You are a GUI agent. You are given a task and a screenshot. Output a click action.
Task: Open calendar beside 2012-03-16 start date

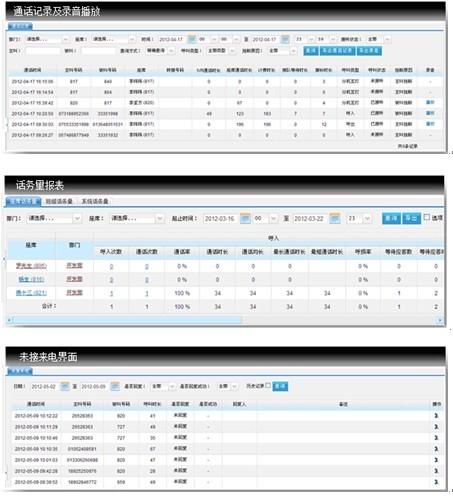coord(245,219)
